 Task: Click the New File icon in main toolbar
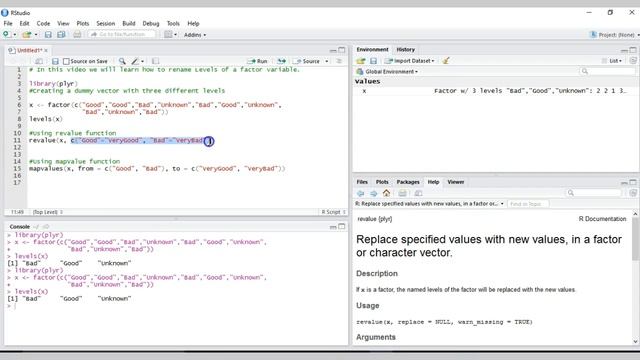pos(7,35)
